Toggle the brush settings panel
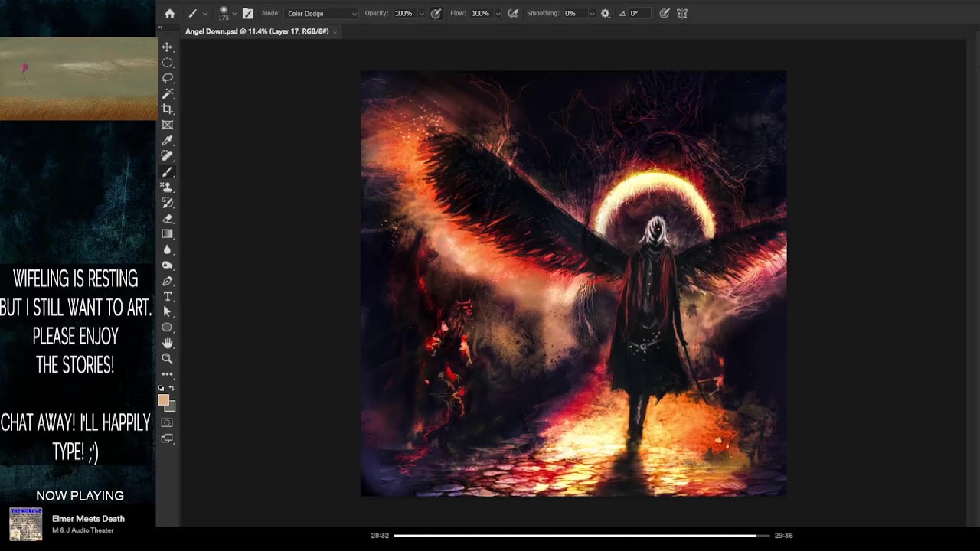The height and width of the screenshot is (551, 980). (x=248, y=13)
